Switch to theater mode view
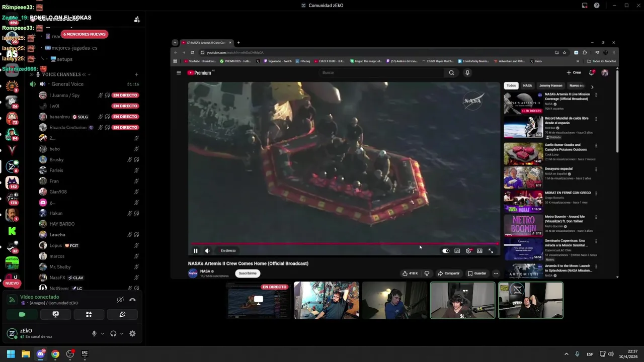Screen dimensions: 644x362 pos(479,250)
